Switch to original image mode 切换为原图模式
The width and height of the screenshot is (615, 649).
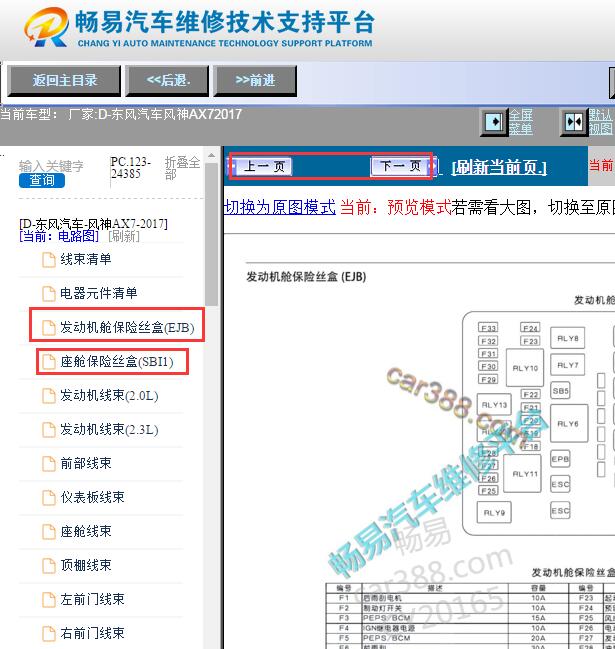(x=280, y=207)
